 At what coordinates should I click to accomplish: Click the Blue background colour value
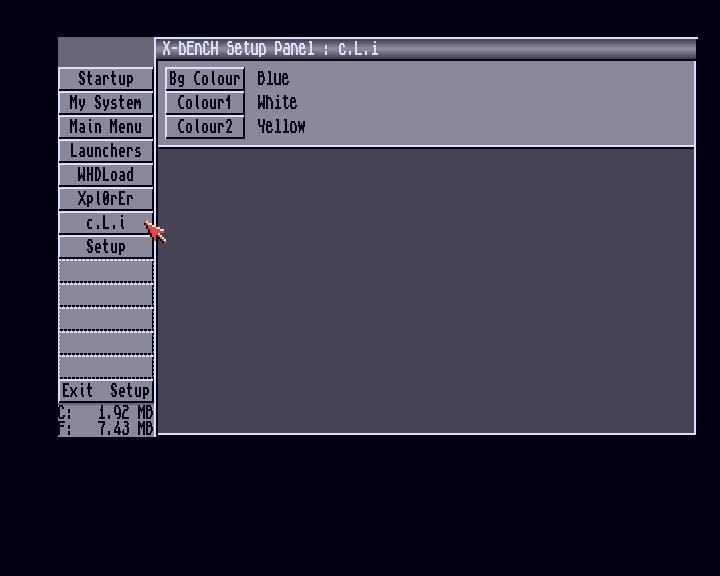pyautogui.click(x=273, y=79)
